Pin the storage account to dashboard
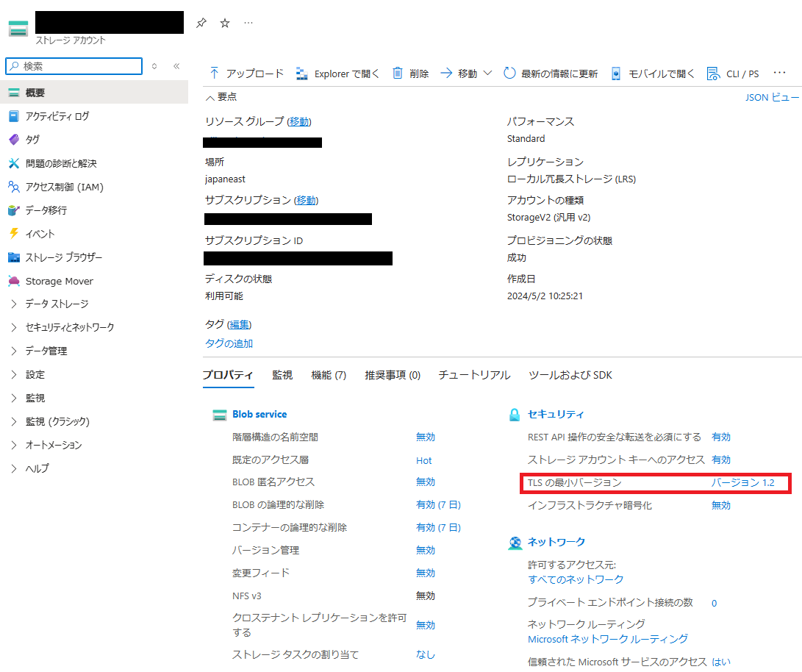 click(201, 23)
